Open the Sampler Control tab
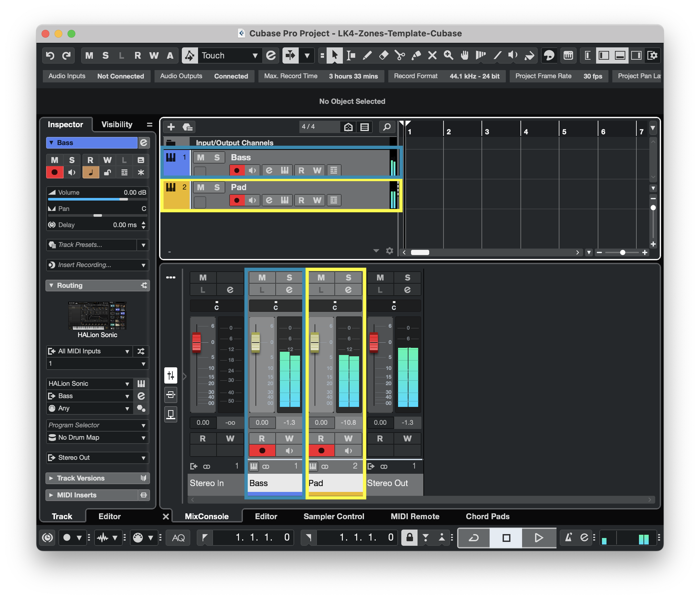This screenshot has height=599, width=700. pos(334,517)
